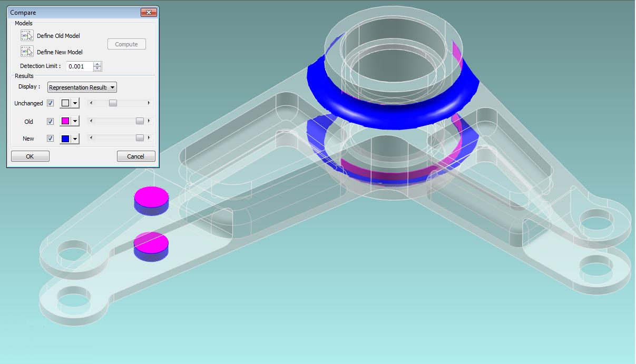Viewport: 636px width, 364px height.
Task: Click right arrow of Unchanged slider
Action: point(149,103)
